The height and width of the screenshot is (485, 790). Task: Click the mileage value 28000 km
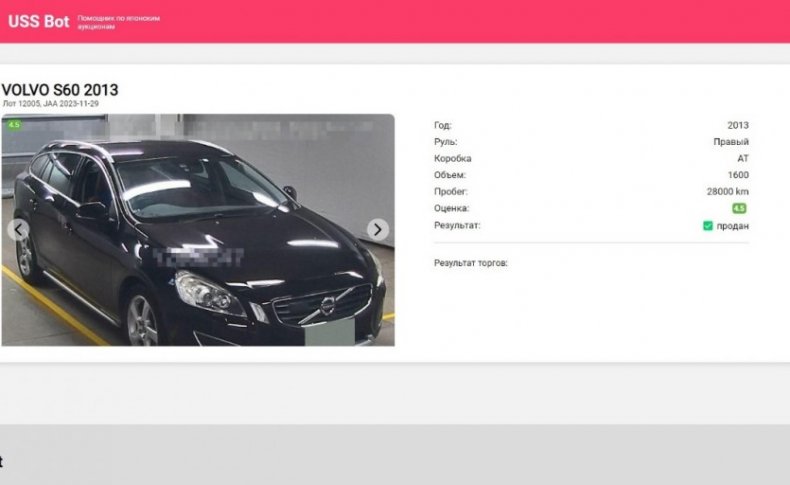[x=728, y=191]
